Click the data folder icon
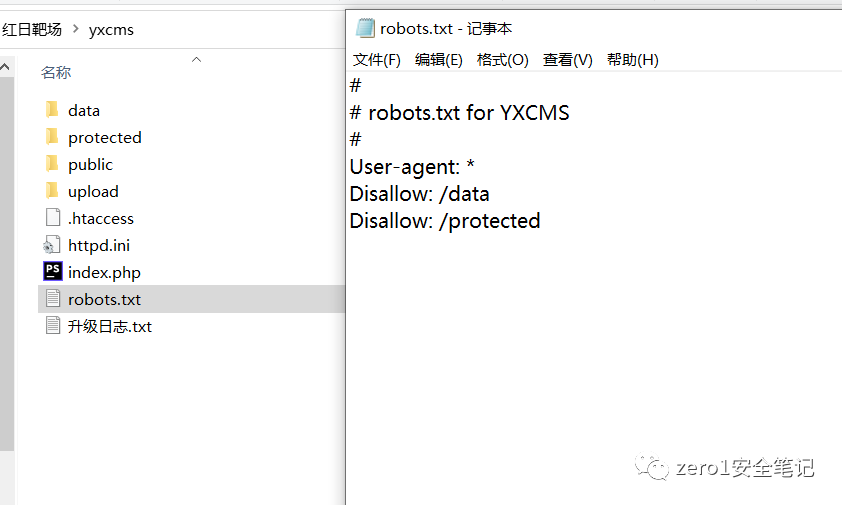 [x=53, y=110]
